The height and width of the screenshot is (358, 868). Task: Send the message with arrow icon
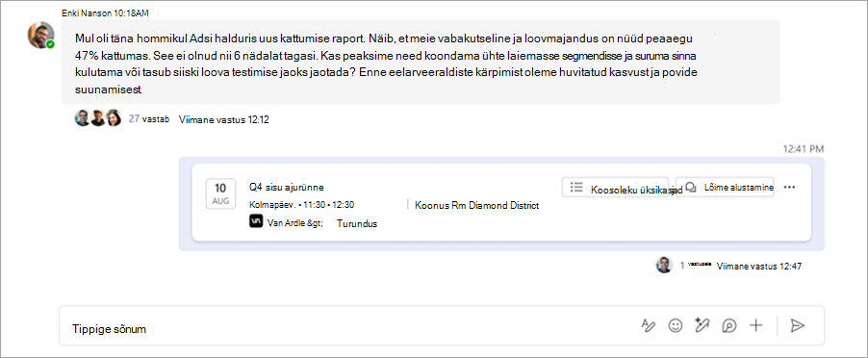(x=797, y=326)
